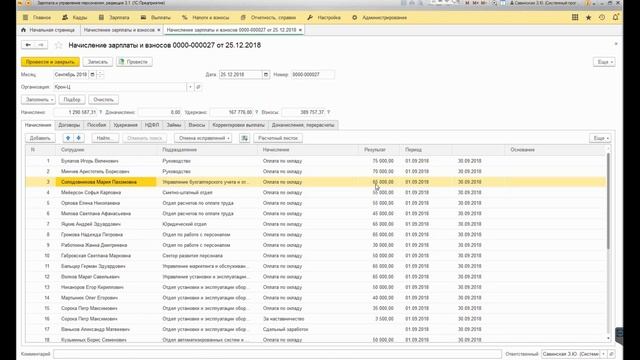The width and height of the screenshot is (640, 360).
Task: Expand the Ответственный dropdown arrow
Action: point(603,354)
